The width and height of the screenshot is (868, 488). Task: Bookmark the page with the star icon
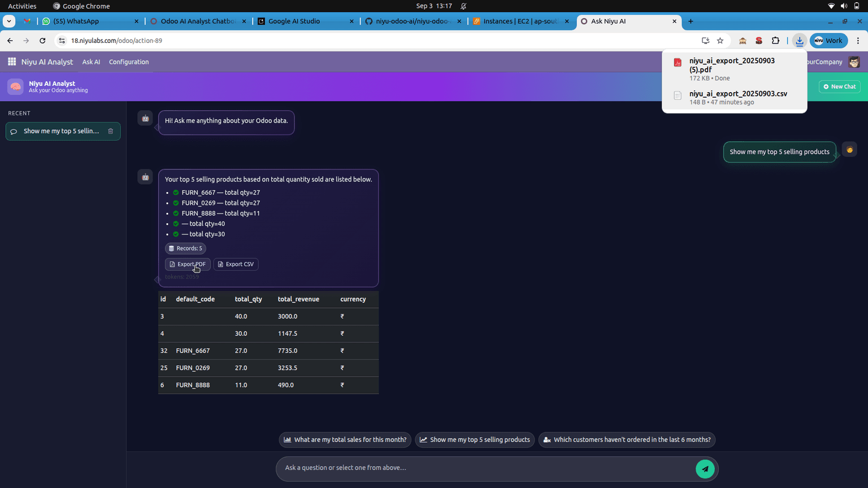click(x=720, y=41)
